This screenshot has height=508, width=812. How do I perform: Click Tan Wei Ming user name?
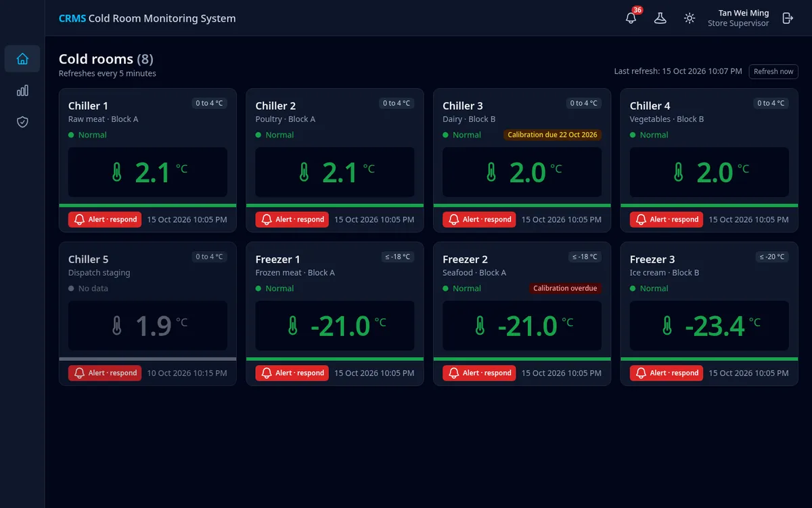[744, 13]
